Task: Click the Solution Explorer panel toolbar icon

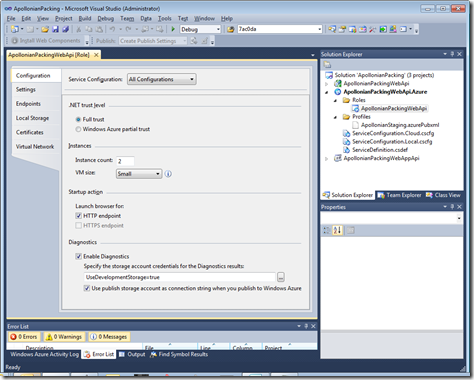Action: click(x=327, y=65)
